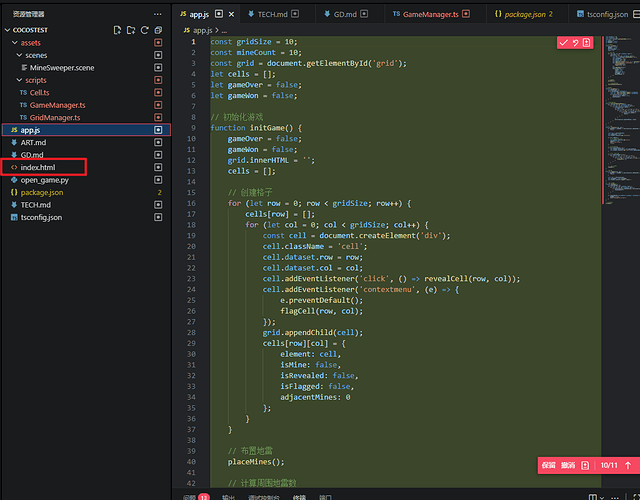
Task: Click the 撤消 undo button
Action: [568, 465]
